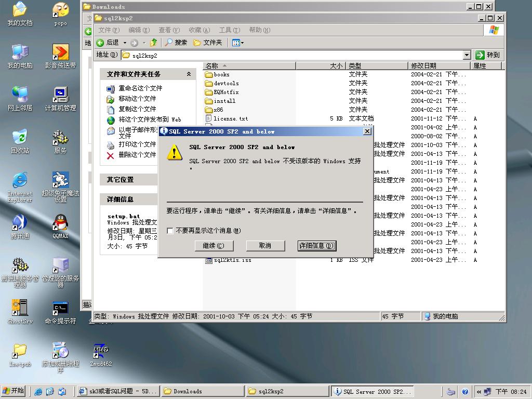Sort files by the 修改日期 column header
532x399 pixels.
pyautogui.click(x=439, y=66)
